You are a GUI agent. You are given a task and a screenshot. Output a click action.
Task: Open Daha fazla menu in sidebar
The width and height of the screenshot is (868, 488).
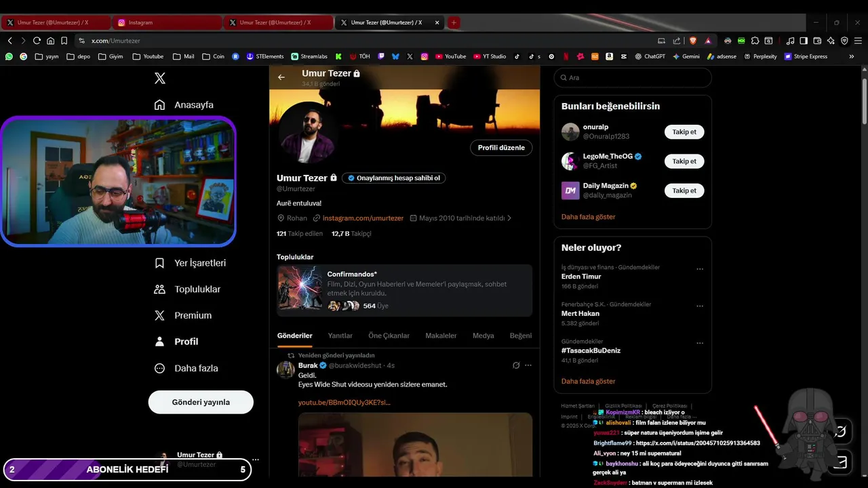point(186,368)
